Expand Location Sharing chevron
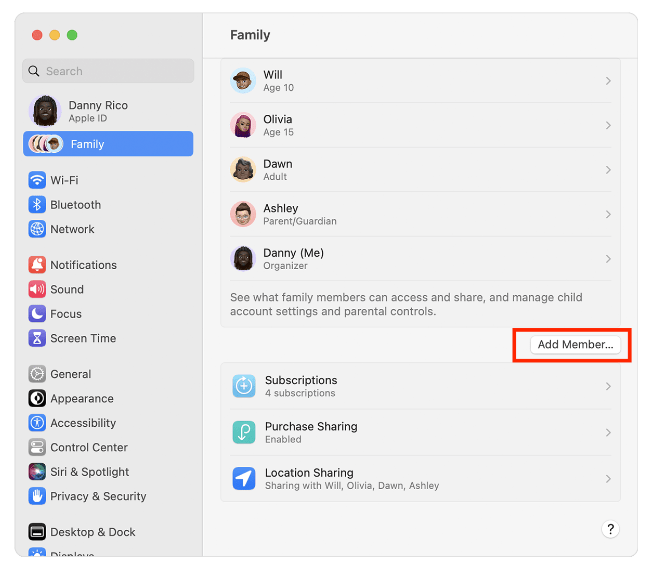 click(x=608, y=479)
